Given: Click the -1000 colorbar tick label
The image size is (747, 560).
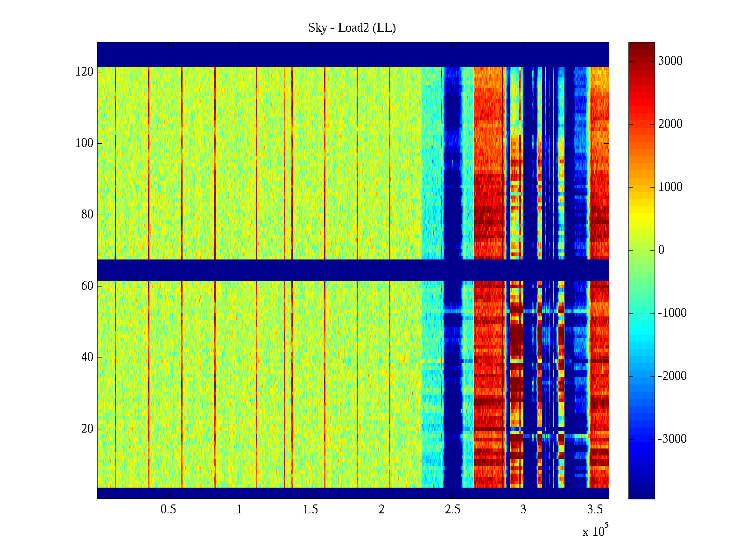Looking at the screenshot, I should (x=672, y=313).
